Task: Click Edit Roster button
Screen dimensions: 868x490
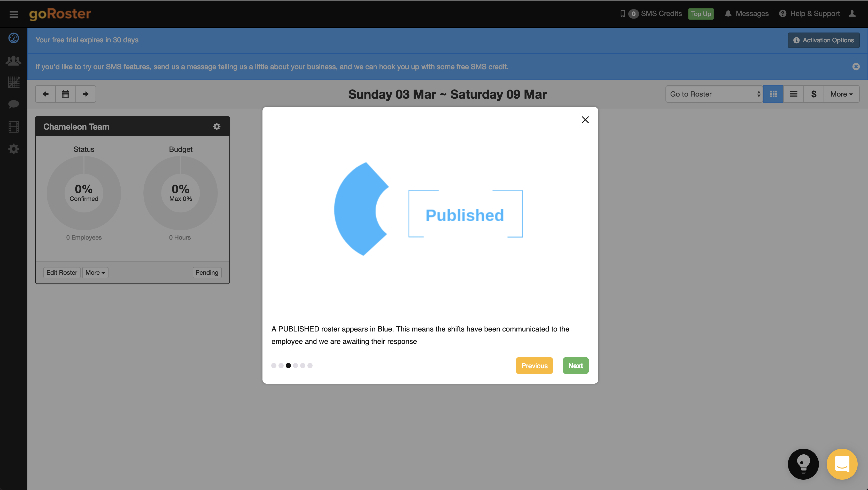Action: coord(62,272)
